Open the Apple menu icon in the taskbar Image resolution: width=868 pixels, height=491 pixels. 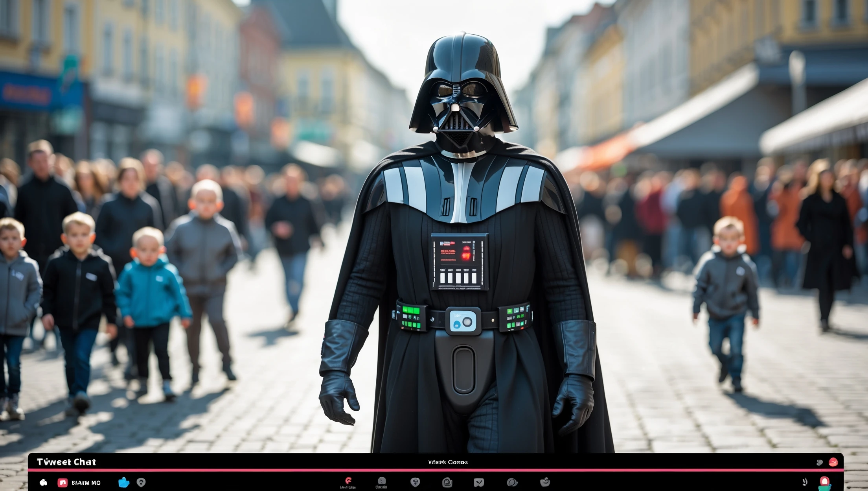43,482
